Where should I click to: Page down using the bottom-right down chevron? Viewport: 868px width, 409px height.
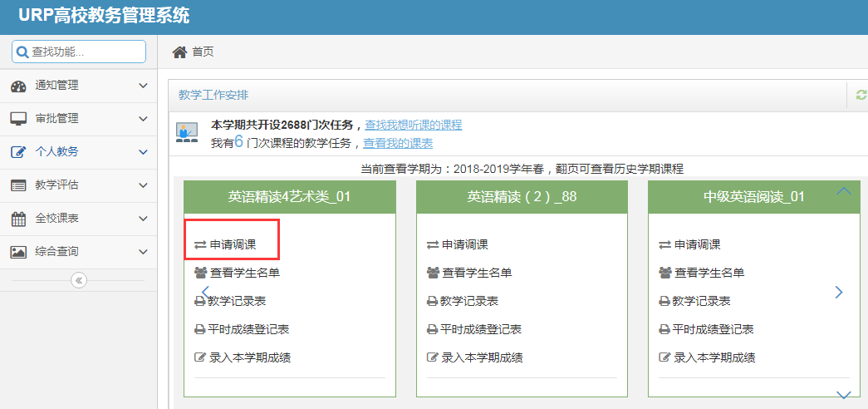[844, 395]
